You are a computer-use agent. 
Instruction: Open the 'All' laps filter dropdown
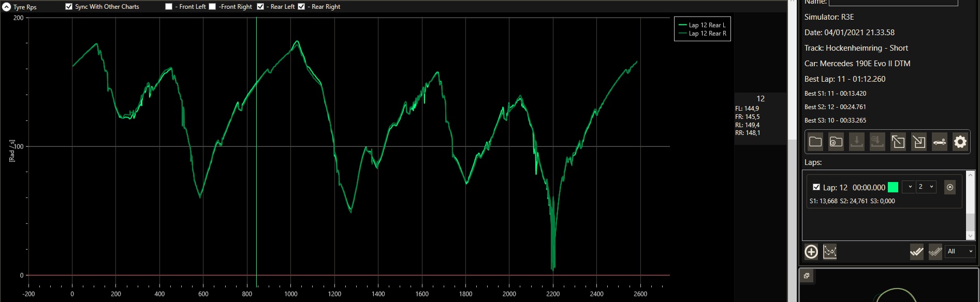[x=960, y=251]
